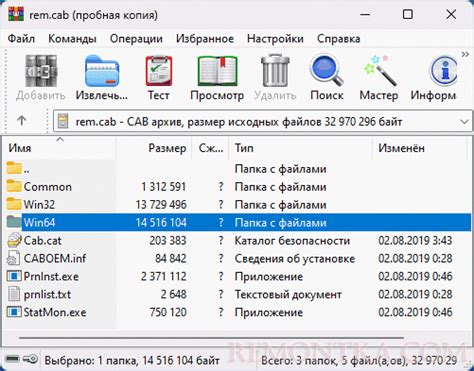Click type 'Текстовый документ'
This screenshot has height=371, width=474.
(288, 295)
